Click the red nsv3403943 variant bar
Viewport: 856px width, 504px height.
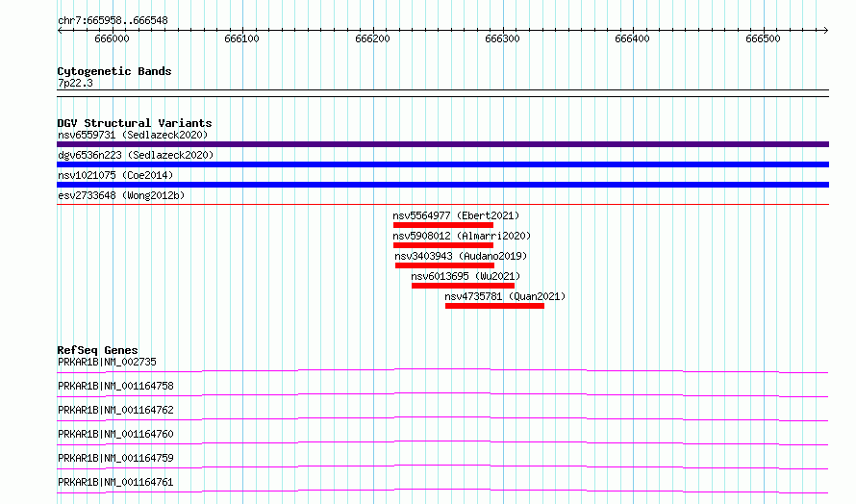coord(445,265)
